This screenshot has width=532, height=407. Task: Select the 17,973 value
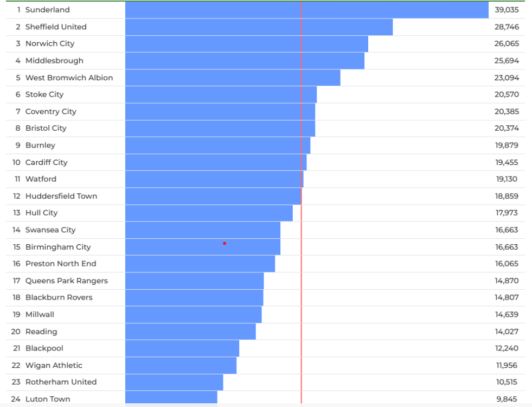coord(507,213)
